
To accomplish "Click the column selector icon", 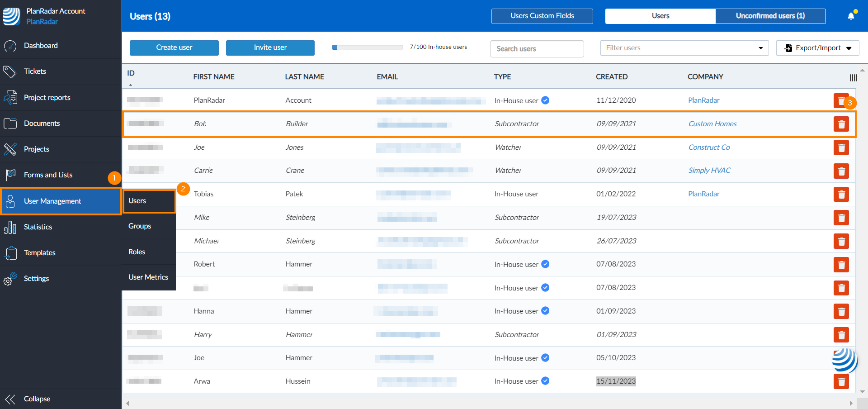I will tap(853, 78).
